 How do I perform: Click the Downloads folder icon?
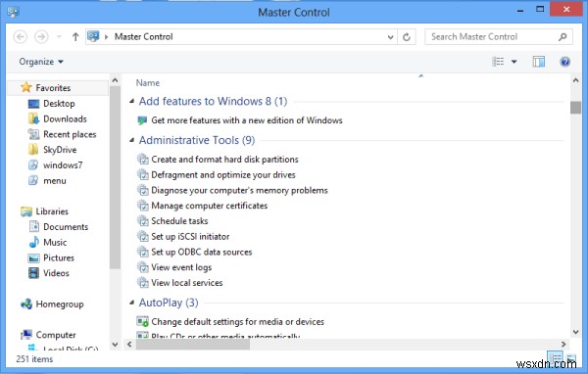pos(33,118)
